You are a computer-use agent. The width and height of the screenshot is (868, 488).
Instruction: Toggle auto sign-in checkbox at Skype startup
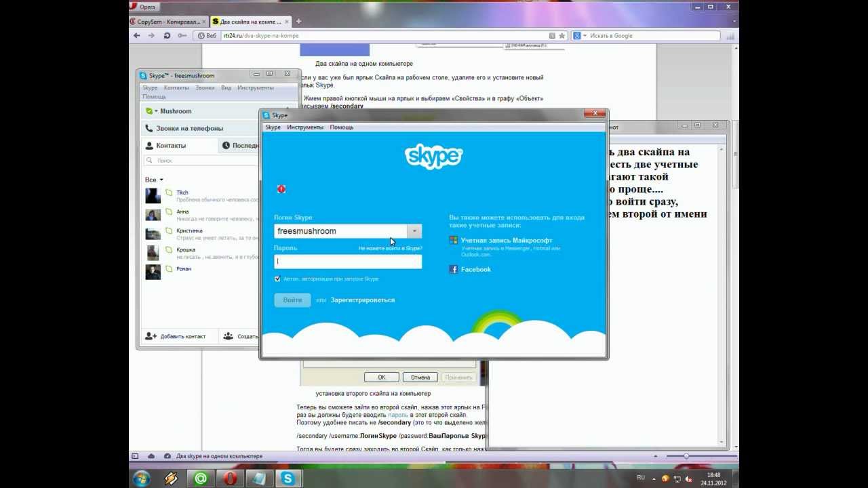(x=277, y=279)
